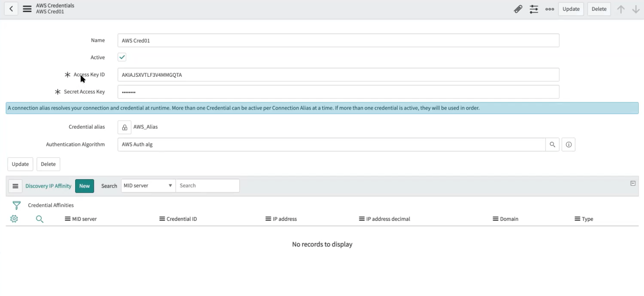The image size is (644, 296).
Task: Edit the Authentication Algorithm field
Action: pyautogui.click(x=332, y=144)
